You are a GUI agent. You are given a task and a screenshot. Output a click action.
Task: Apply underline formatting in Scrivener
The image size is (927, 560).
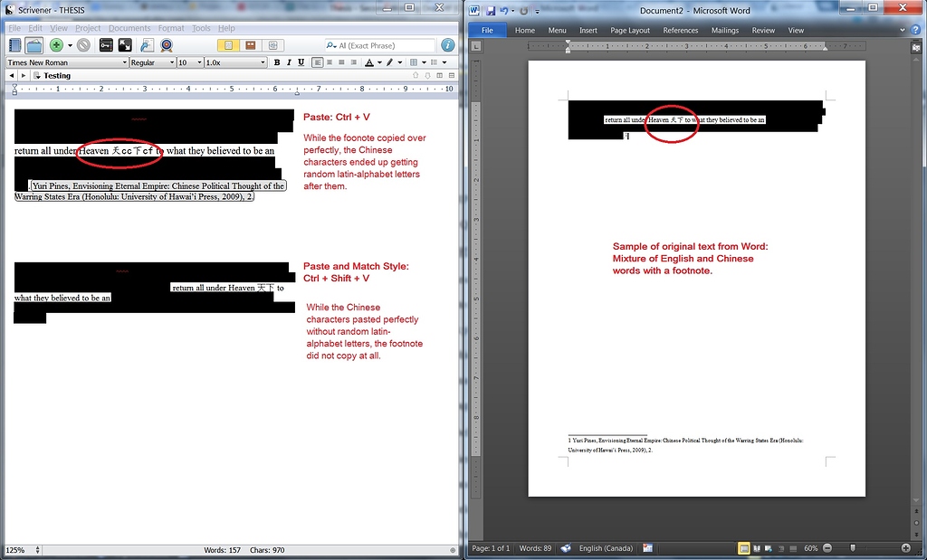(x=301, y=62)
